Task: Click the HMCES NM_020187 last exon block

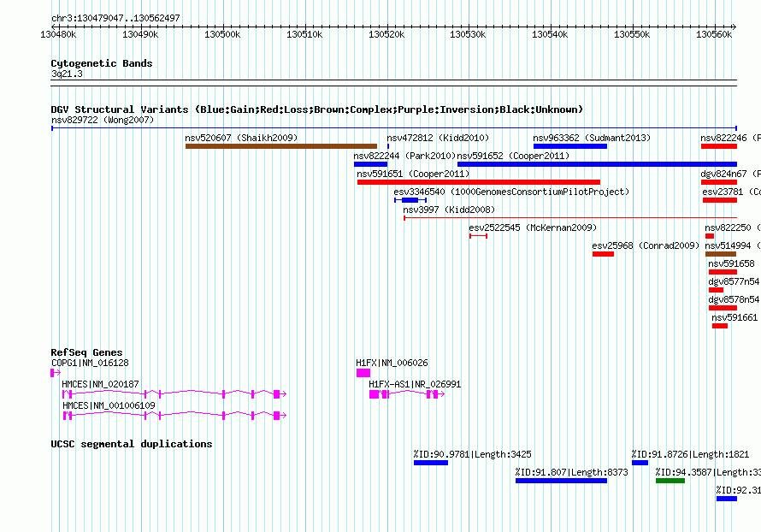Action: (x=277, y=394)
